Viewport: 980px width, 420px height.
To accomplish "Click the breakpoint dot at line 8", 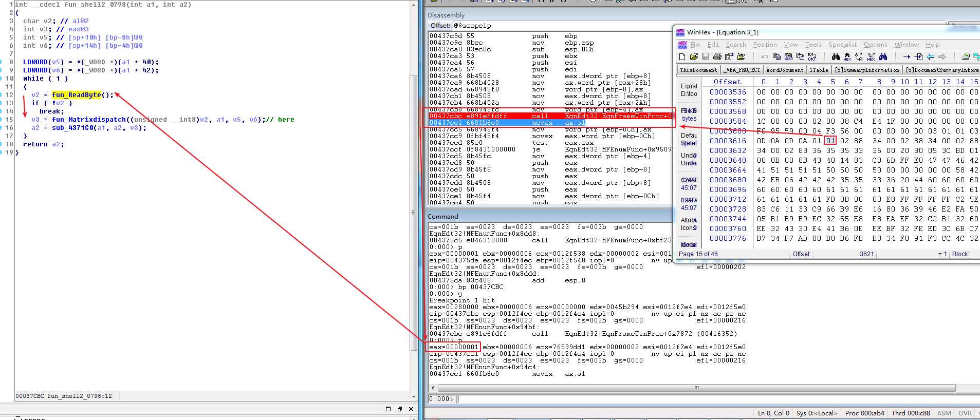I will click(2, 62).
